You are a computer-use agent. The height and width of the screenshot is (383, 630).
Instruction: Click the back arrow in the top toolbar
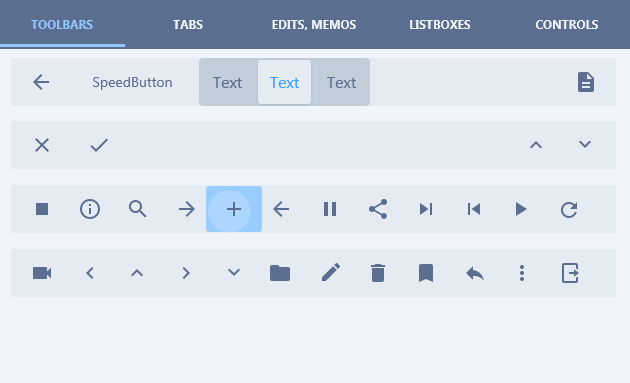point(41,82)
